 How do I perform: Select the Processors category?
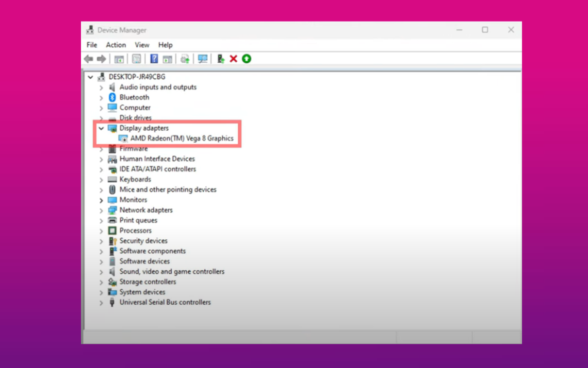pyautogui.click(x=135, y=231)
